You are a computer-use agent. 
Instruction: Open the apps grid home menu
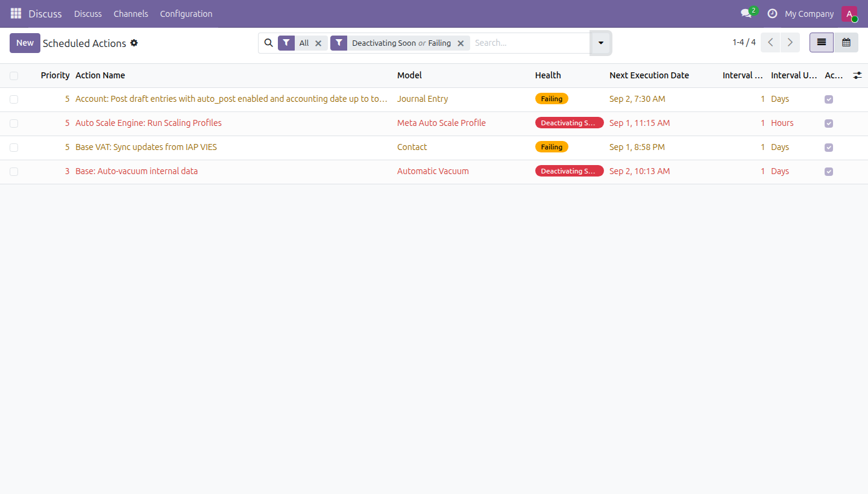point(16,13)
